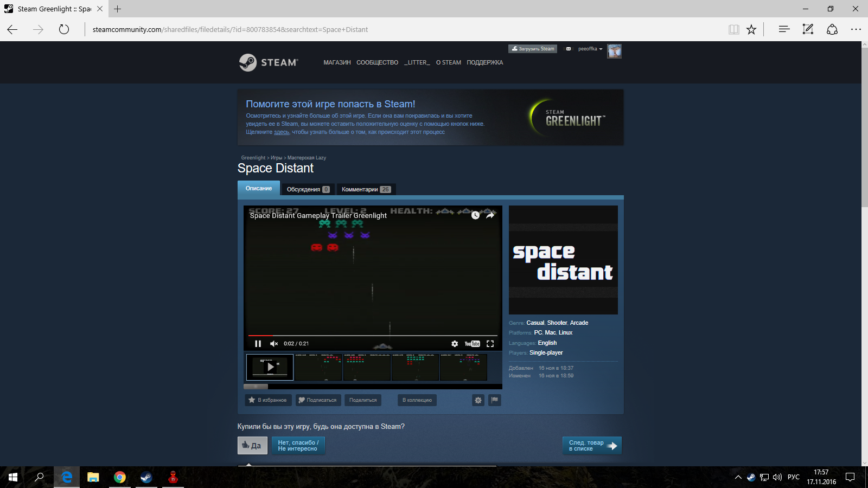Click Нет, спасибо / Не интересно button

click(x=298, y=446)
